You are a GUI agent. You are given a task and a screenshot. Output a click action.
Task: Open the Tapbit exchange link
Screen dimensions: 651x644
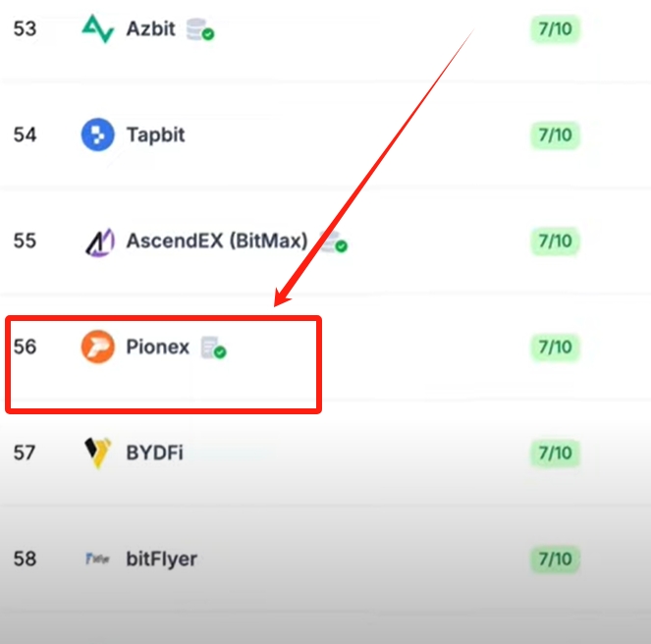(x=156, y=135)
